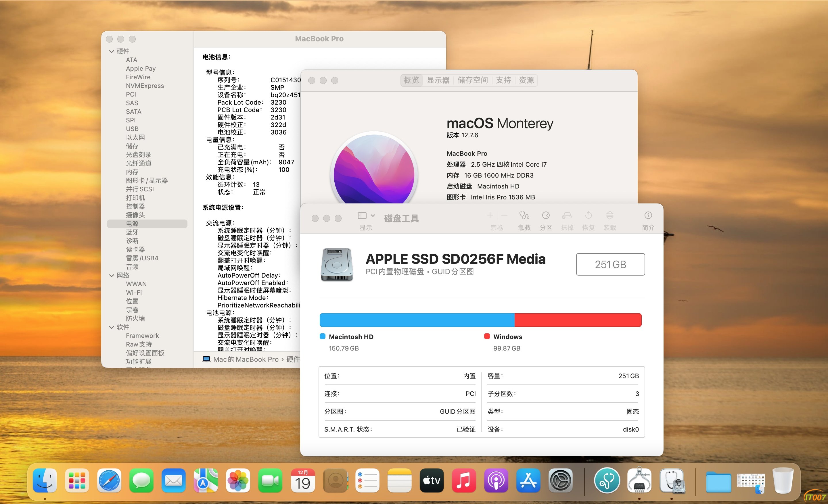
Task: Open the Info (简介) icon in Disk Utility
Action: click(x=648, y=215)
